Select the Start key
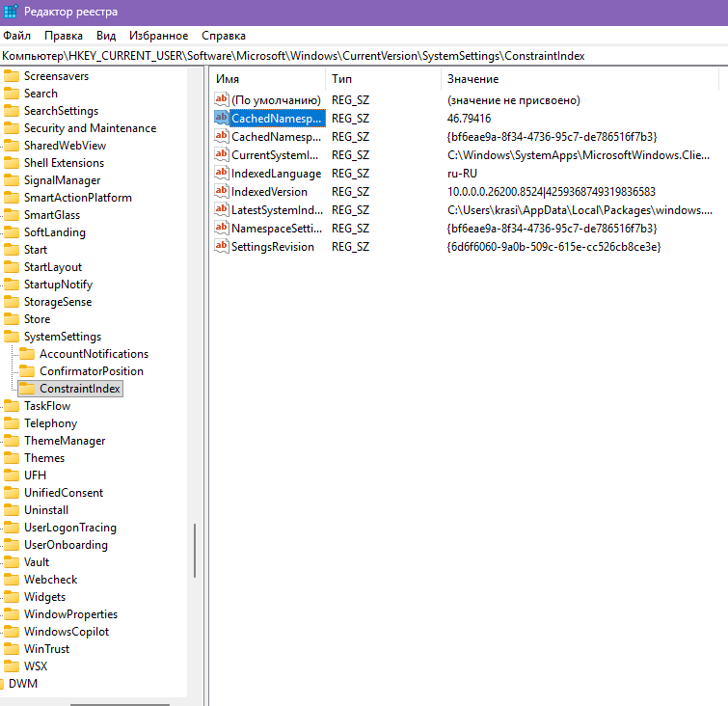Viewport: 728px width, 706px height. [x=36, y=250]
